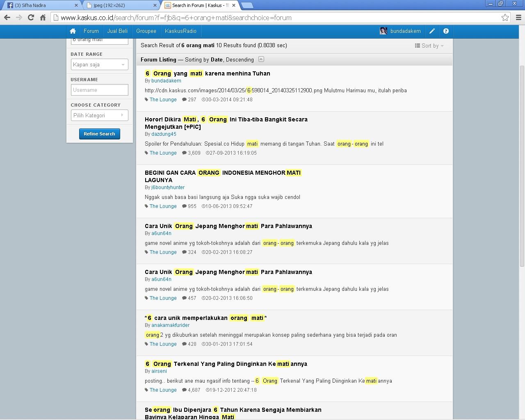Collapse the Forum Listing section

coord(261,59)
